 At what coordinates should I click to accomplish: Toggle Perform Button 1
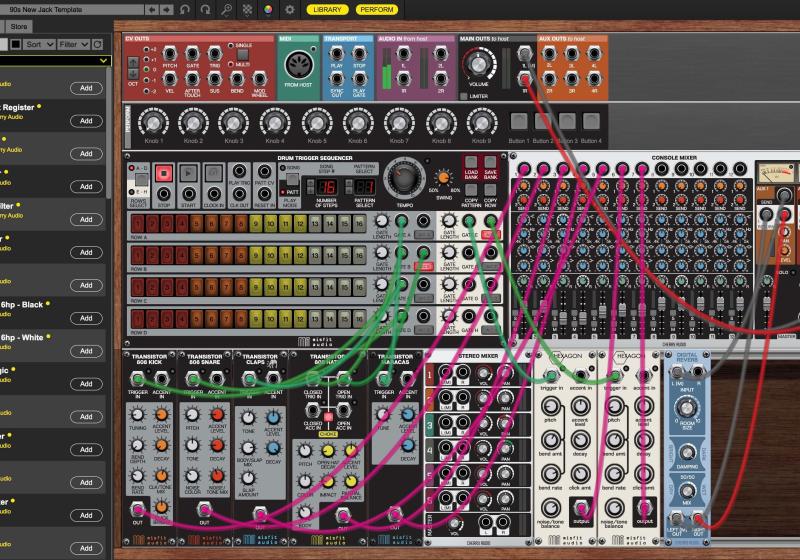pos(518,121)
